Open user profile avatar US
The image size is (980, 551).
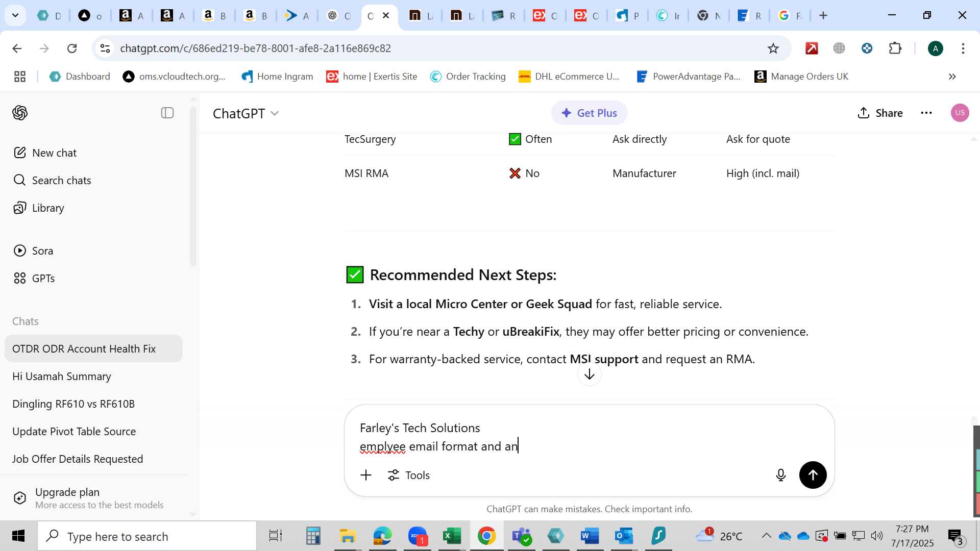[960, 113]
